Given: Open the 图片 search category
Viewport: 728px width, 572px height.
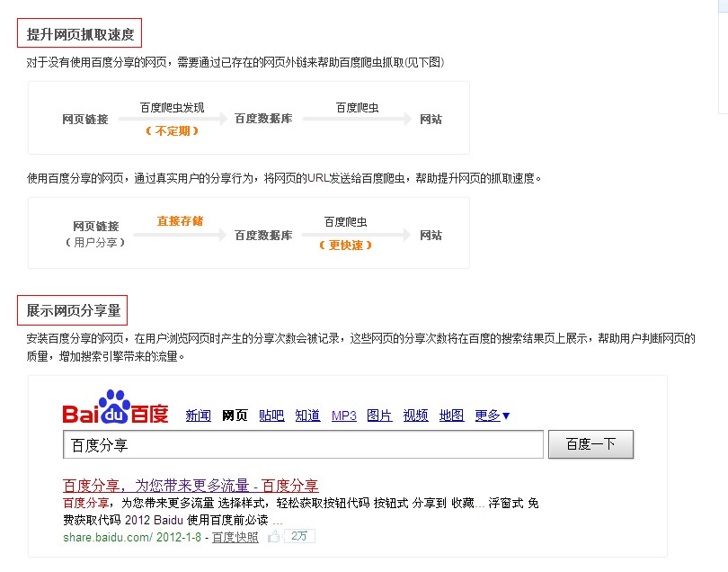Looking at the screenshot, I should pos(379,416).
